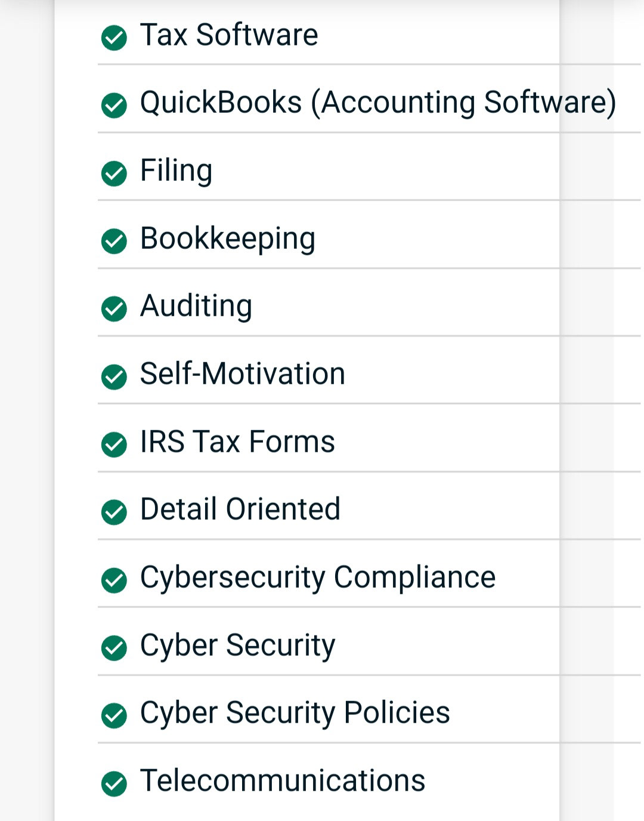This screenshot has height=821, width=644.
Task: Toggle the Cybersecurity Compliance check mark
Action: click(114, 581)
